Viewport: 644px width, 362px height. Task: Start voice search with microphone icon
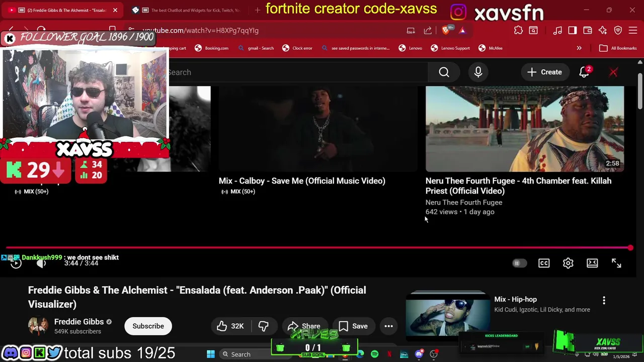click(x=478, y=72)
